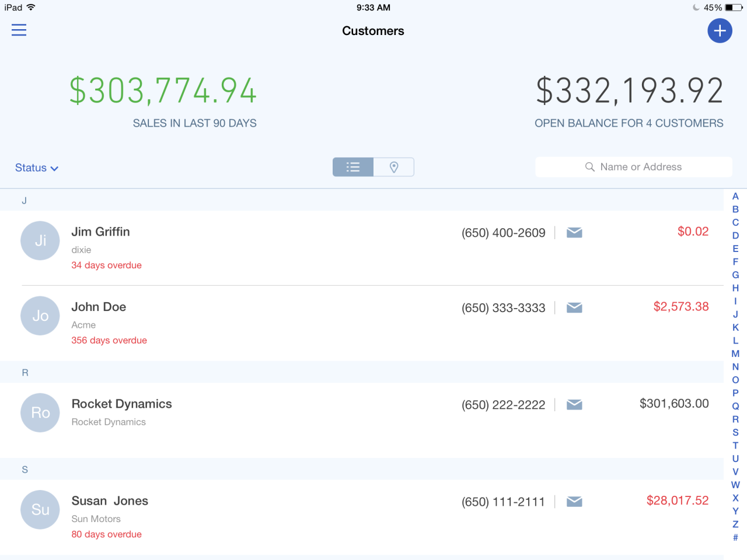
Task: Switch to the map pin view of customers
Action: [x=394, y=167]
